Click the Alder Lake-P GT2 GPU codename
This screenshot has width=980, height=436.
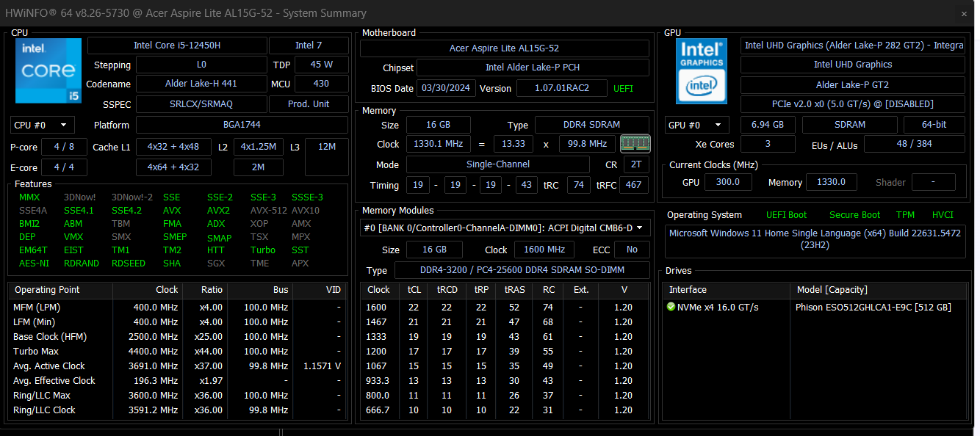point(853,85)
